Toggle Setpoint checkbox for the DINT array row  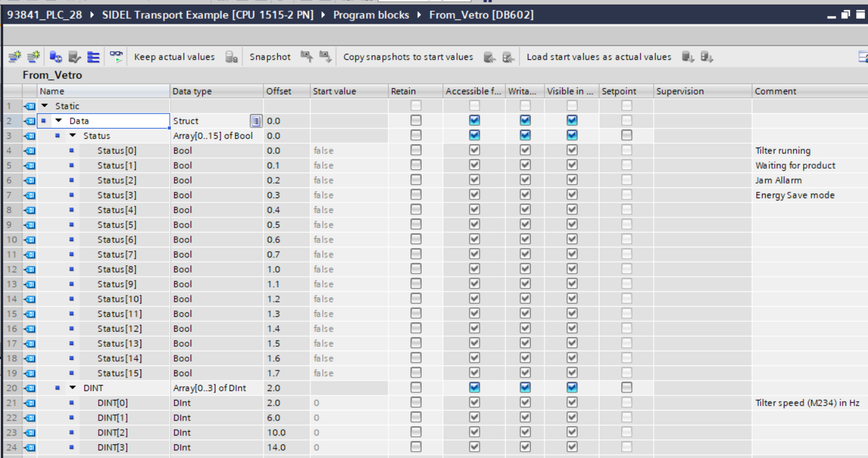pos(626,388)
